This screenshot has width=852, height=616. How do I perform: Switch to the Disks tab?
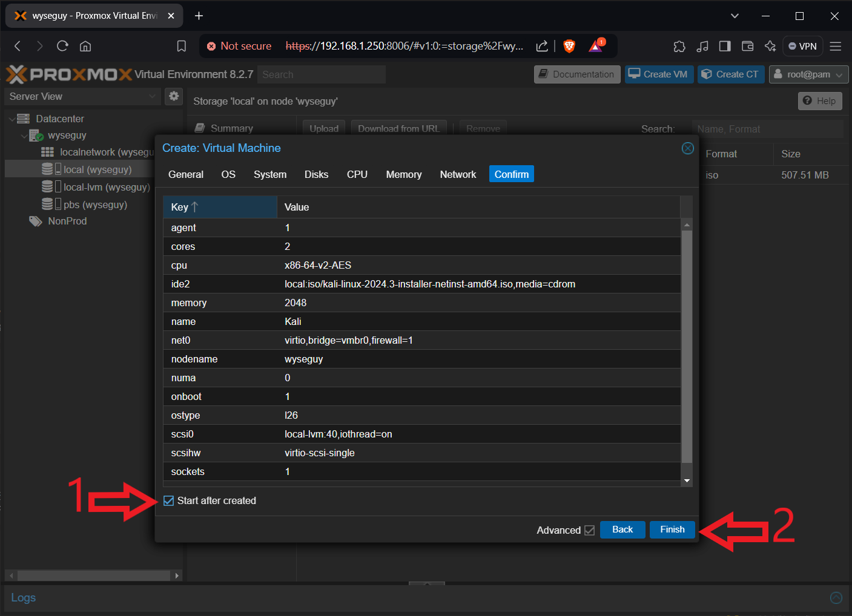(x=316, y=174)
